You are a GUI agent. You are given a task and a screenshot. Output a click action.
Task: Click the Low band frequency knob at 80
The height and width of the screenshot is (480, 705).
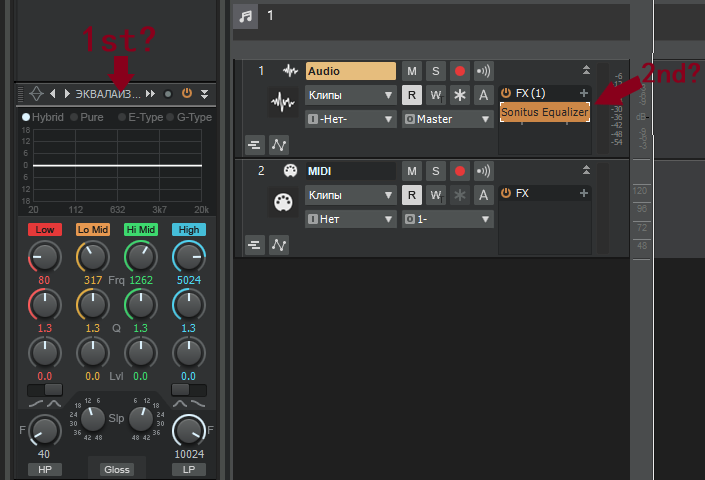[x=45, y=257]
